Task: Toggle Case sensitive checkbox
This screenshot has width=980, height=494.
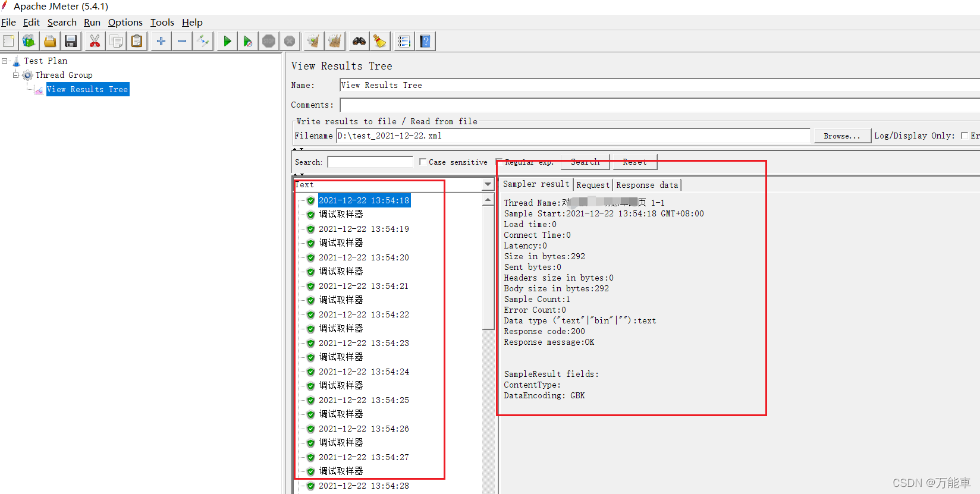Action: (423, 162)
